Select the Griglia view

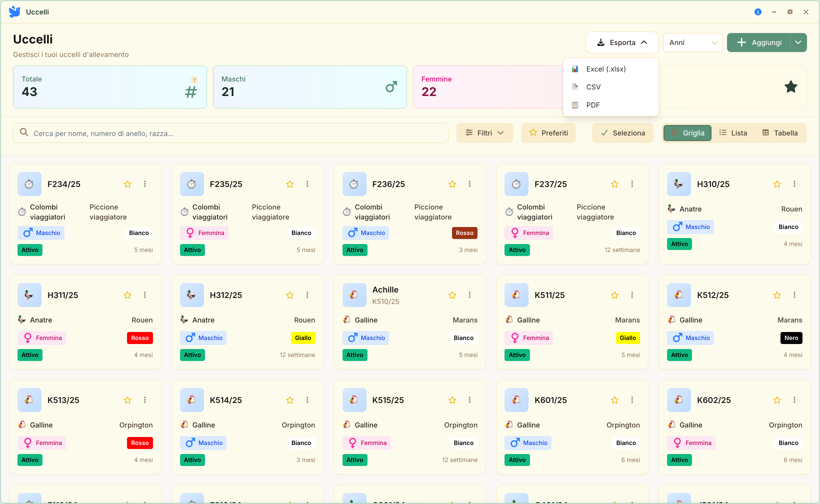click(687, 133)
